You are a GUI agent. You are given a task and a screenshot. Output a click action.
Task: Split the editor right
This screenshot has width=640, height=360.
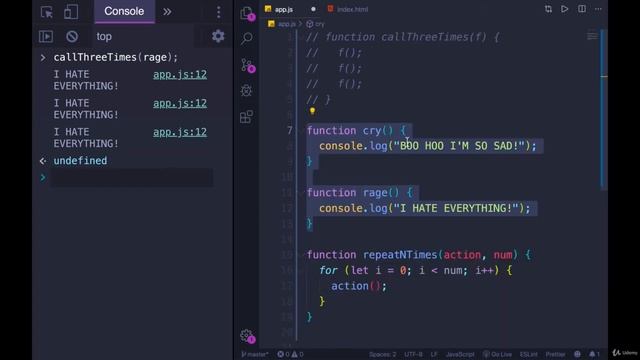point(582,9)
